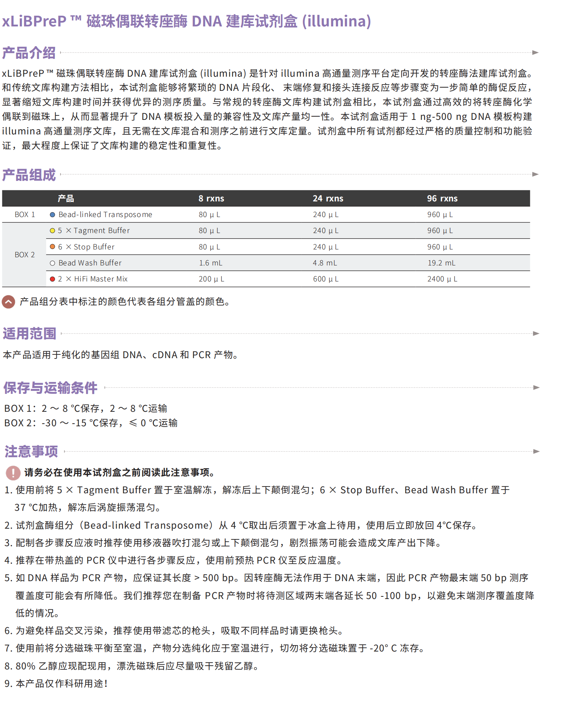
Task: Click the 适用范围 section heading
Action: click(30, 334)
